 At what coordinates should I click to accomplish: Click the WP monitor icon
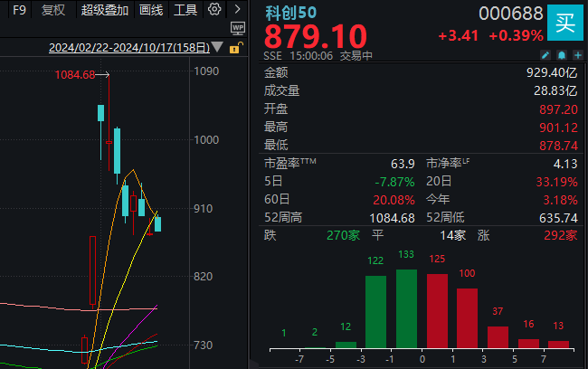pyautogui.click(x=239, y=28)
